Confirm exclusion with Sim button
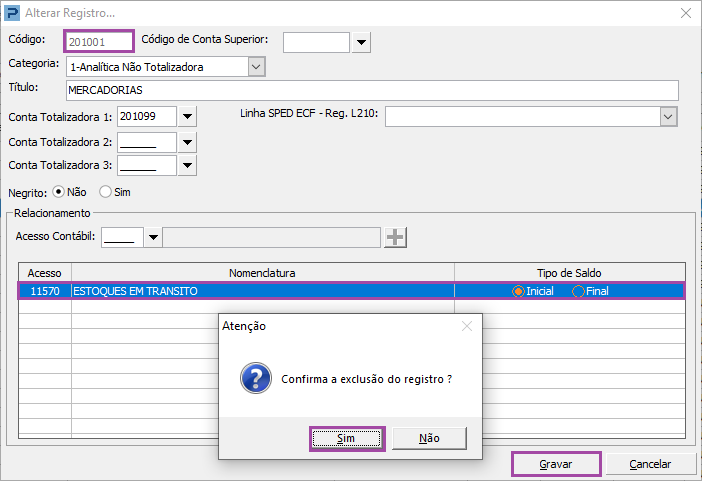702x484 pixels. [x=347, y=438]
